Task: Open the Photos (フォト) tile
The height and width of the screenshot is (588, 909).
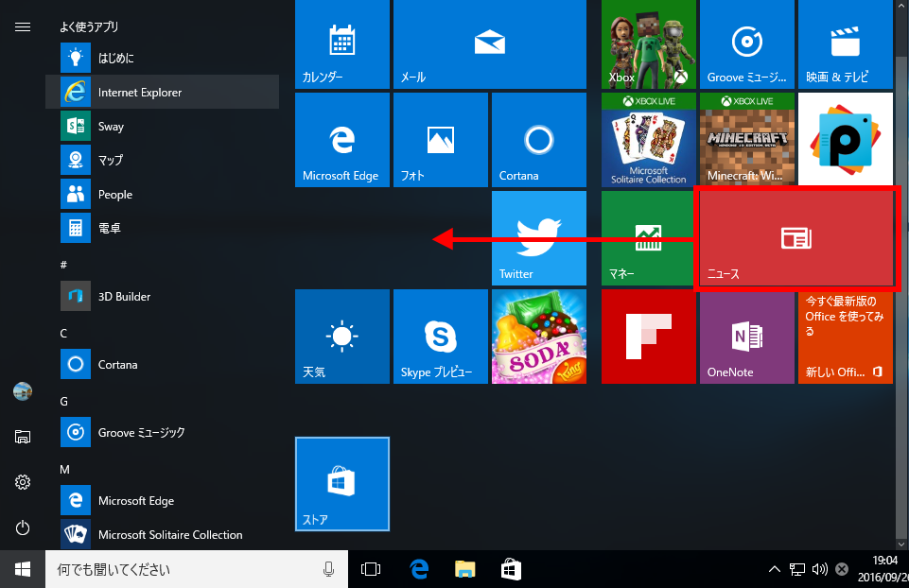Action: click(x=441, y=140)
